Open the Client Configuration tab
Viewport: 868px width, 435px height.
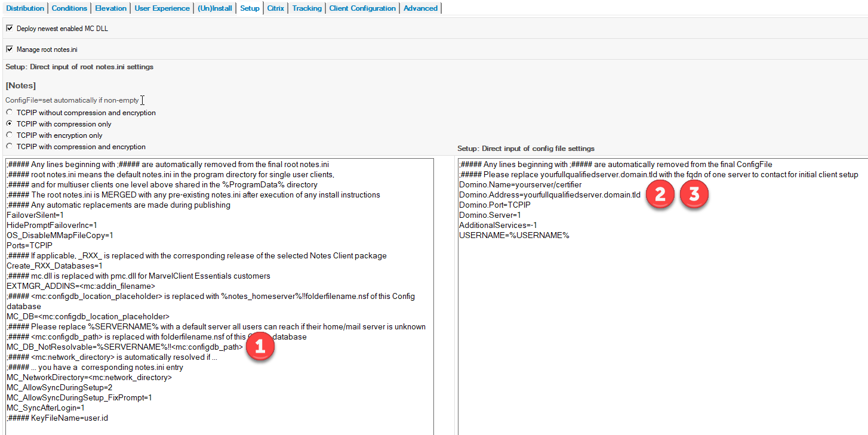[x=362, y=8]
